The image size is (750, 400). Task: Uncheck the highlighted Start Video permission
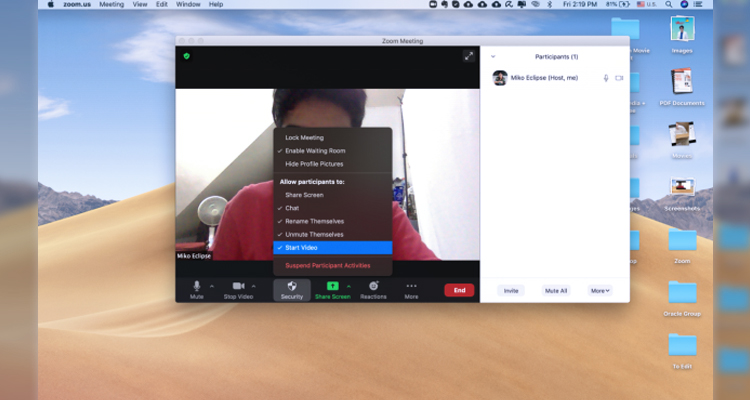point(332,247)
